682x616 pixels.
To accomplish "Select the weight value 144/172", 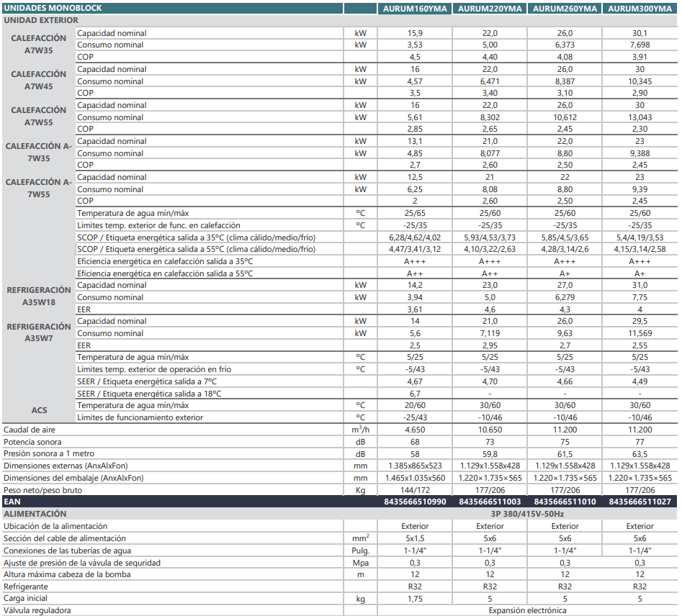I will click(x=415, y=490).
